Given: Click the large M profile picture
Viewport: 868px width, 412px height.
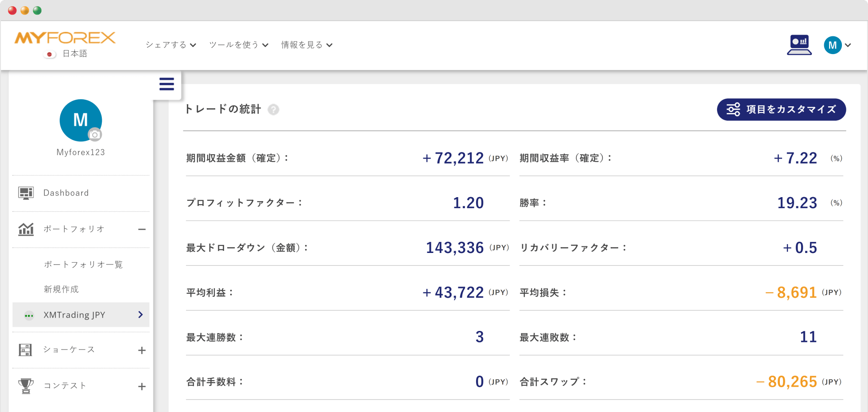Looking at the screenshot, I should 81,120.
